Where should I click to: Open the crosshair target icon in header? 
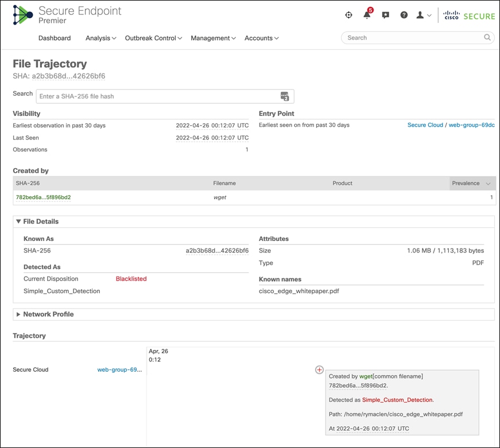click(x=349, y=15)
